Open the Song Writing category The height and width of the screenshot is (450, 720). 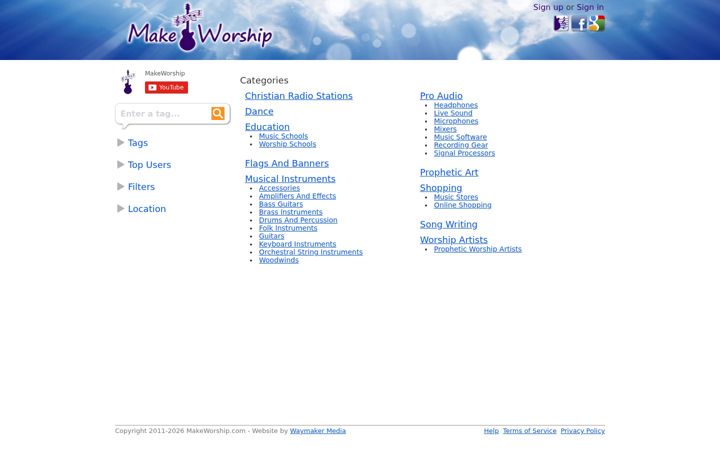(449, 225)
